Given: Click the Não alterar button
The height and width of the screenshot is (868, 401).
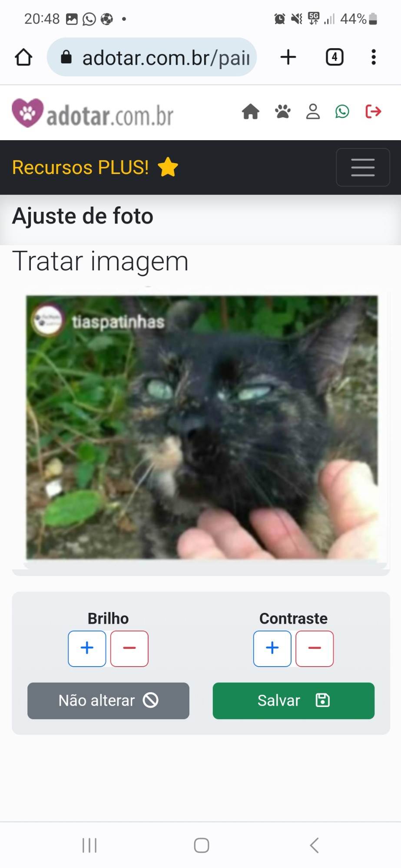Looking at the screenshot, I should point(108,700).
